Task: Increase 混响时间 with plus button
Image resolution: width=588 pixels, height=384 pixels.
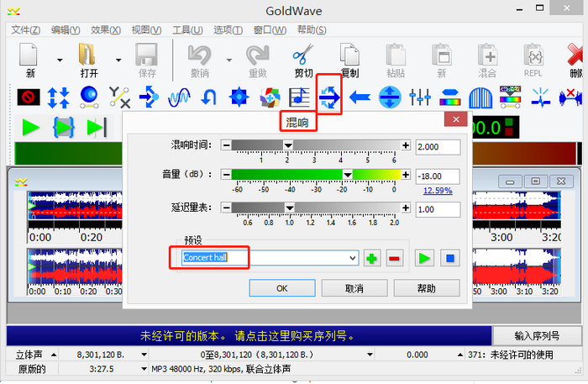Action: pyautogui.click(x=406, y=145)
